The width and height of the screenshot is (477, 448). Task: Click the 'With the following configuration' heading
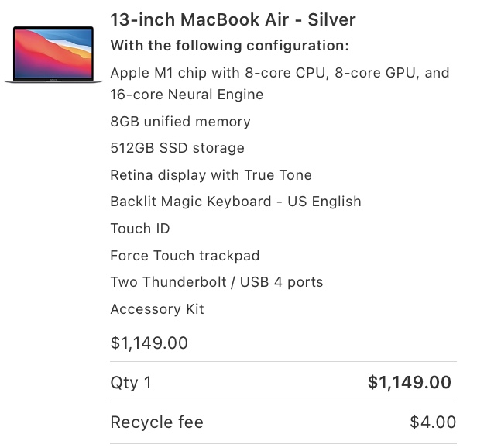(x=229, y=46)
